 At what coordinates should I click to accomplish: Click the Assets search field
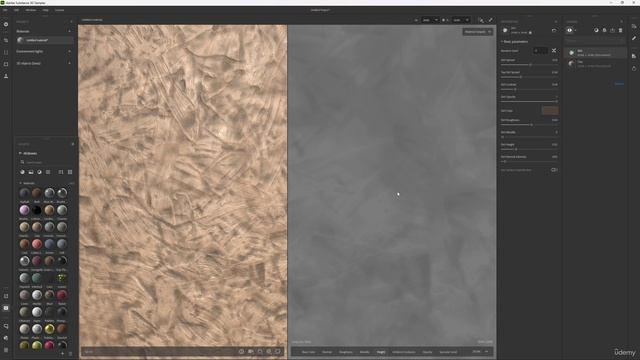(46, 162)
